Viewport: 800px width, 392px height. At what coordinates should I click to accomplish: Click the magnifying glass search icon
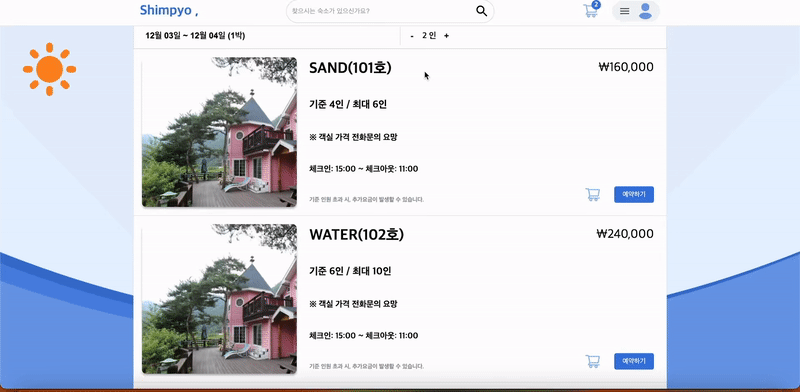pos(481,11)
